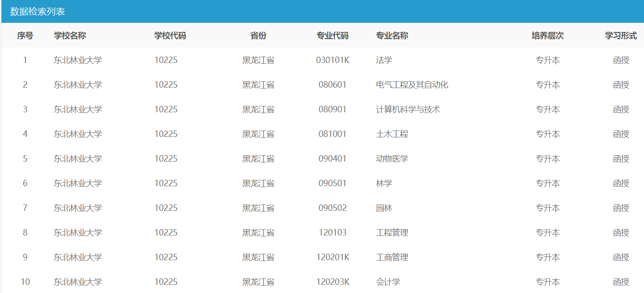The width and height of the screenshot is (644, 293).
Task: Click major code 120201K
Action: click(333, 257)
